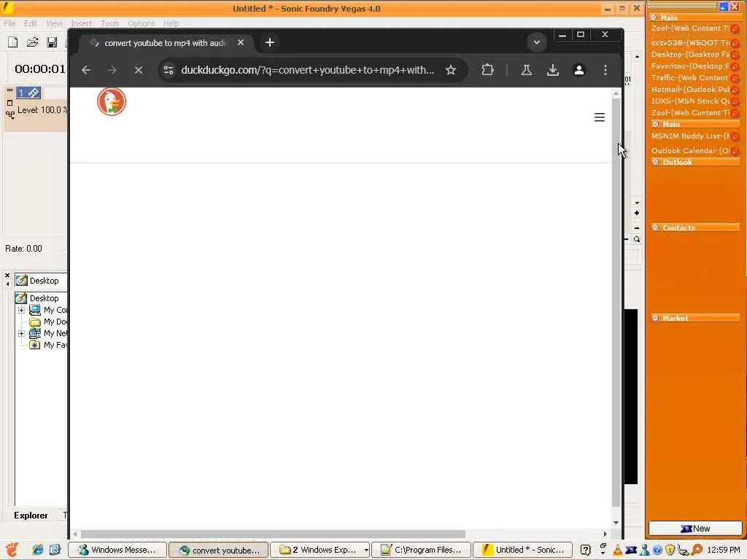Click the 00:00:01 timecode display
The image size is (747, 560).
click(x=40, y=69)
